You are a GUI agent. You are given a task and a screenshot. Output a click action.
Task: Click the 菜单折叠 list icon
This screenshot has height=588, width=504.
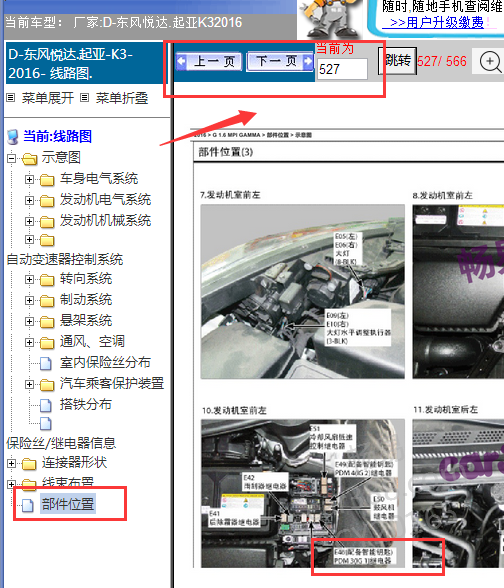pyautogui.click(x=85, y=98)
